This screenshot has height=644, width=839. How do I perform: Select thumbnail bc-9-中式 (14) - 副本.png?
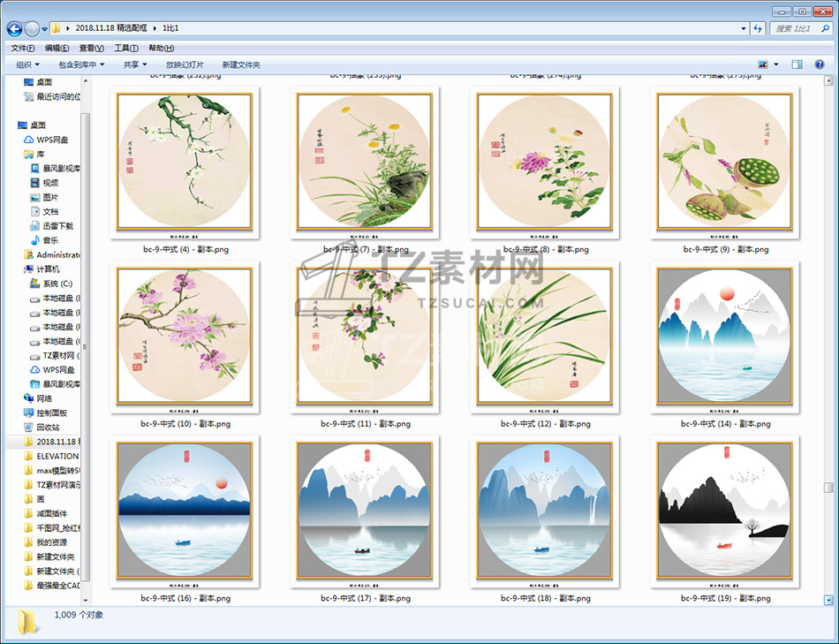point(725,336)
